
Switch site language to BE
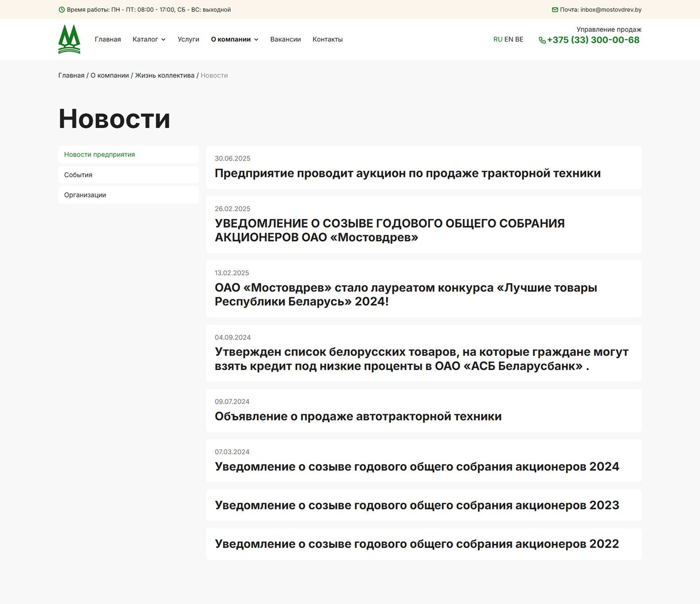520,39
